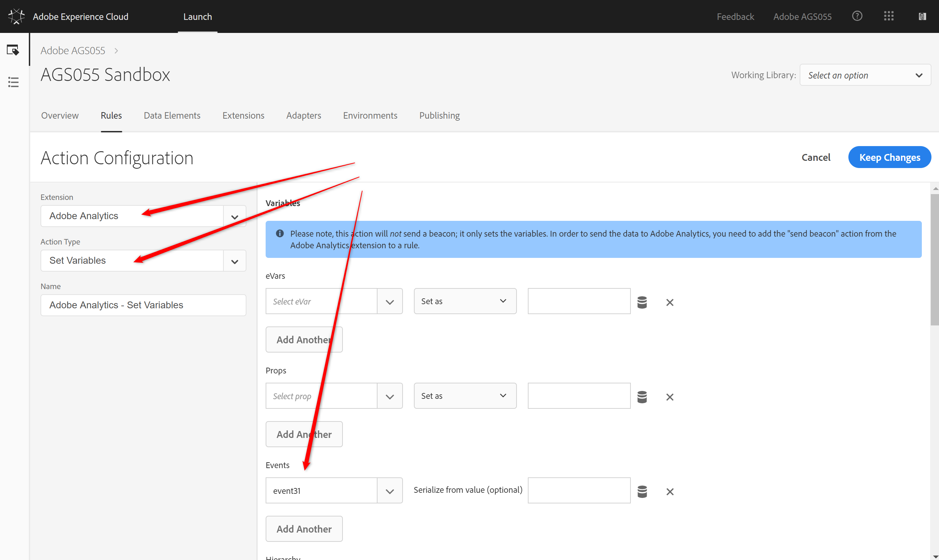Open data element picker for eVars row
This screenshot has width=939, height=560.
(x=642, y=302)
